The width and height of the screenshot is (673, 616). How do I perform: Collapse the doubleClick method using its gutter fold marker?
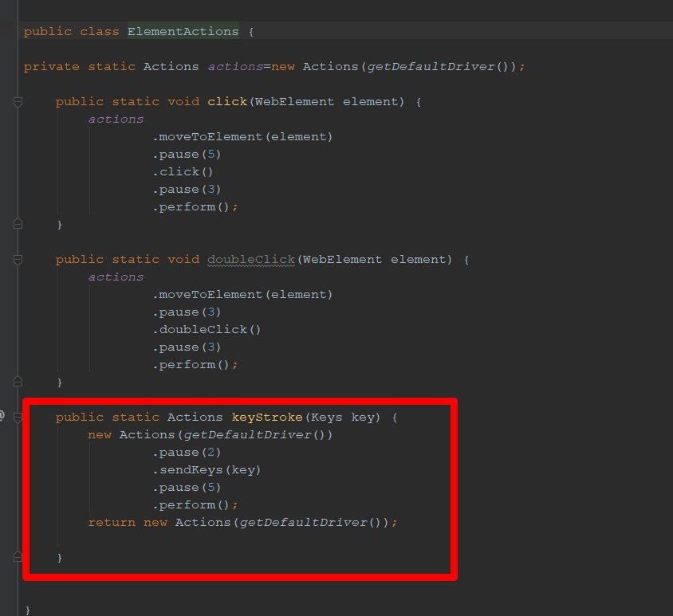tap(18, 260)
